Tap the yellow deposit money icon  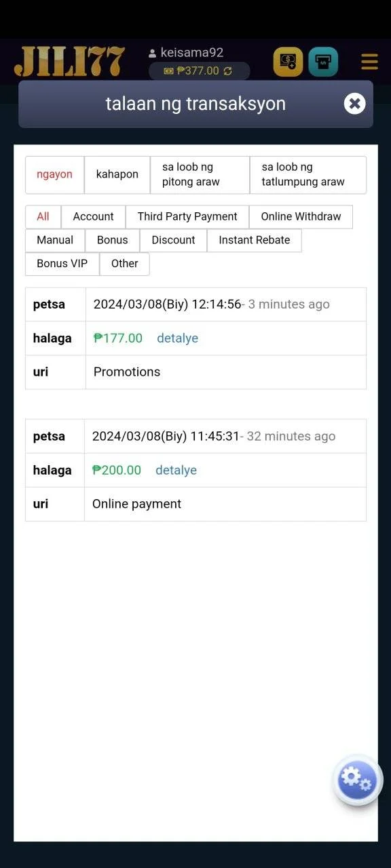(x=288, y=62)
